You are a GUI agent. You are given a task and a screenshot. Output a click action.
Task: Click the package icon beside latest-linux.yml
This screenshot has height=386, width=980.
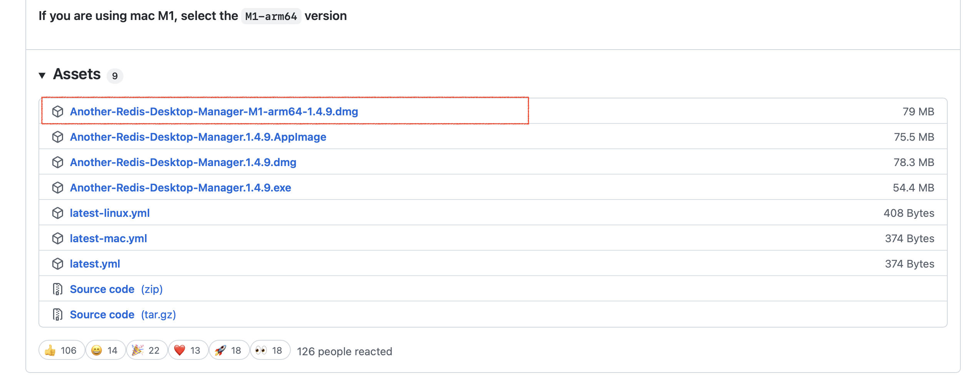(x=58, y=213)
